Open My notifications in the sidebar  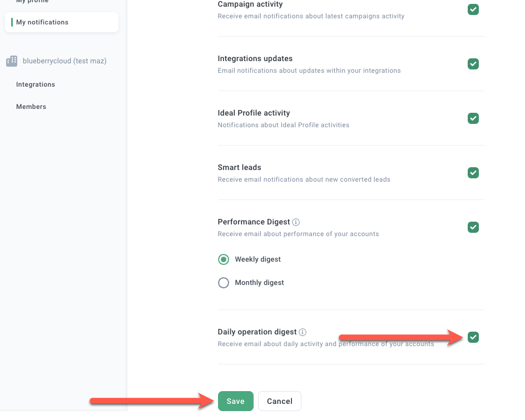click(x=42, y=22)
